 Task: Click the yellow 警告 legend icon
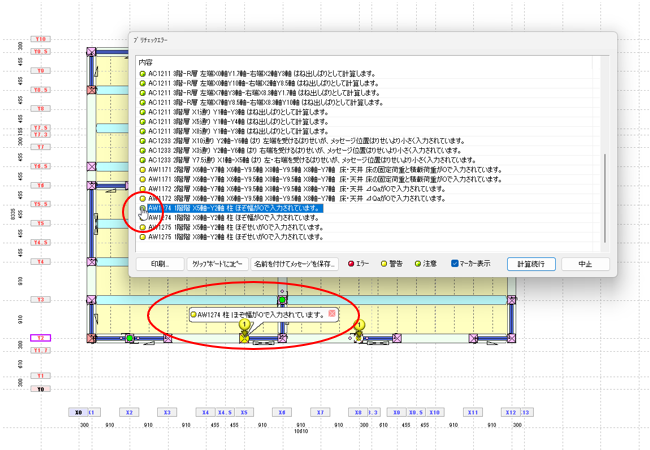tap(384, 264)
